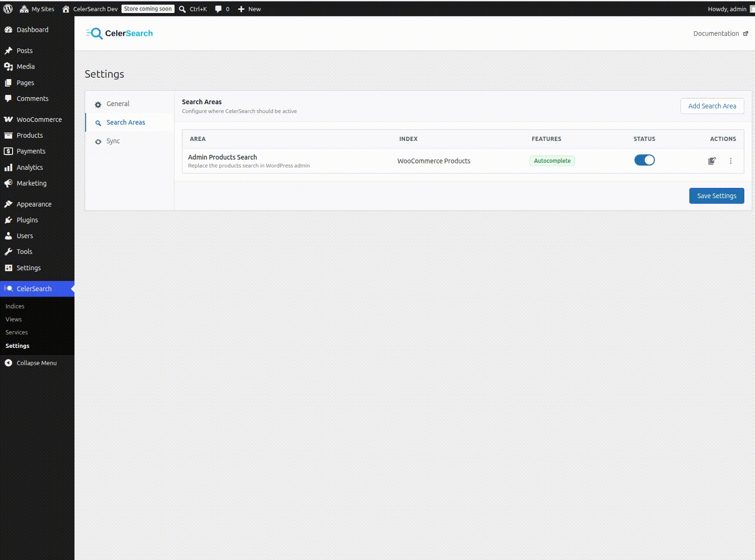The width and height of the screenshot is (755, 560).
Task: Open Settings submenu under CelerSearch
Action: pos(17,346)
